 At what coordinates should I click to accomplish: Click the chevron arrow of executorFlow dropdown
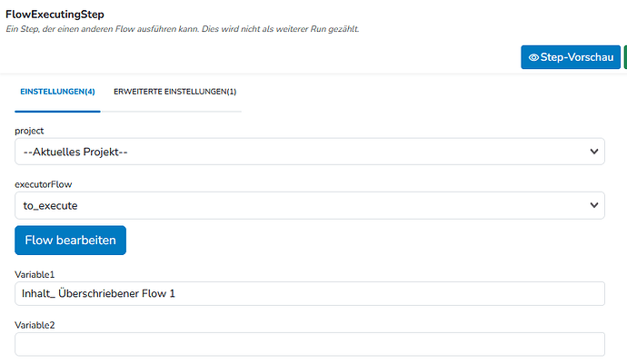pos(594,205)
